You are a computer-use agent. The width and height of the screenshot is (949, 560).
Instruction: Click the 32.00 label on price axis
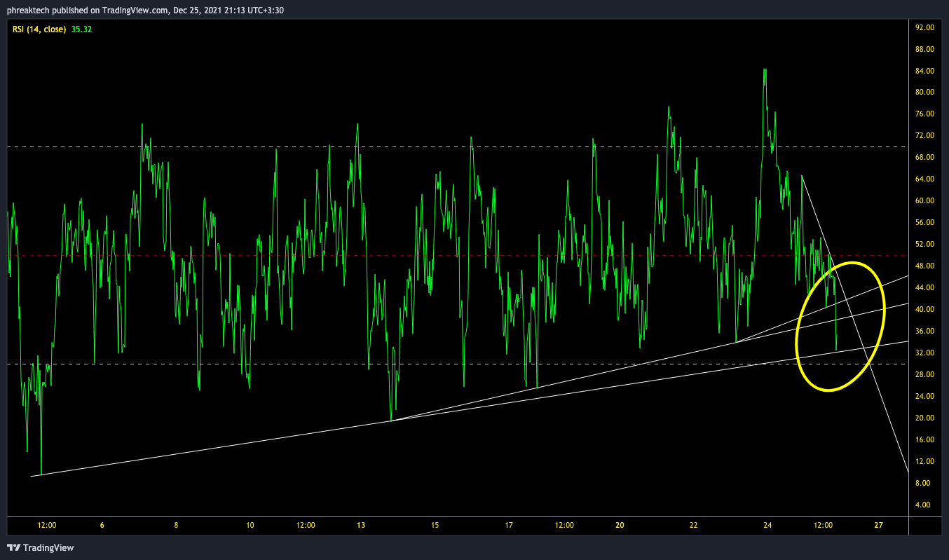(x=925, y=353)
